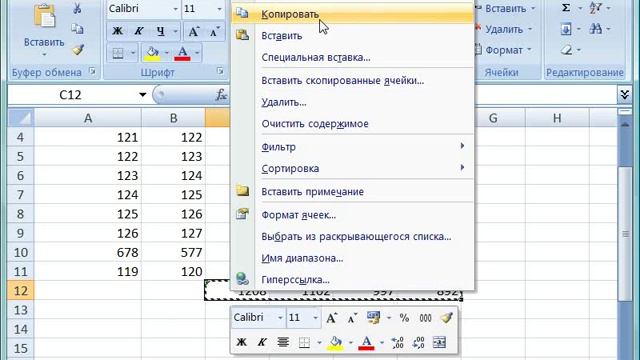Click the AutoSum sigma icon
The image size is (640, 360).
pos(566,8)
